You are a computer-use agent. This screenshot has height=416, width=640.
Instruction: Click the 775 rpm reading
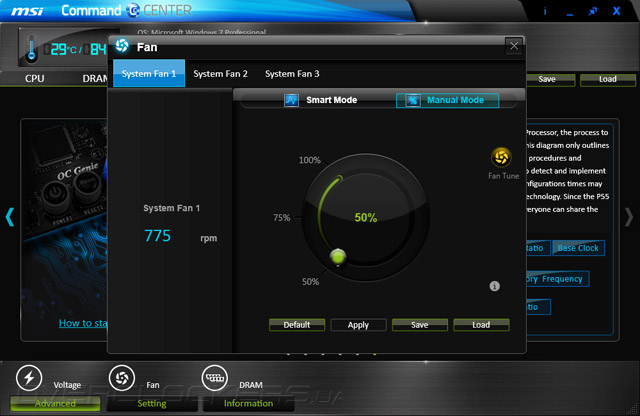pyautogui.click(x=158, y=236)
